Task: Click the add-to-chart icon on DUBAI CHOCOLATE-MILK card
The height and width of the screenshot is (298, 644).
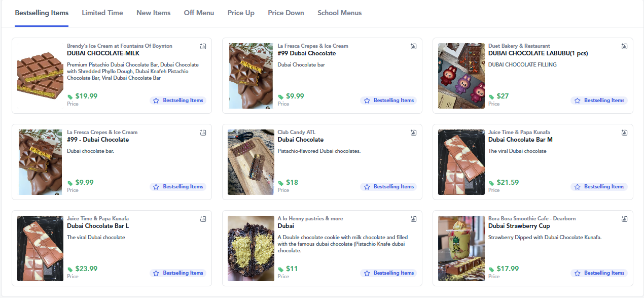Action: pos(203,46)
